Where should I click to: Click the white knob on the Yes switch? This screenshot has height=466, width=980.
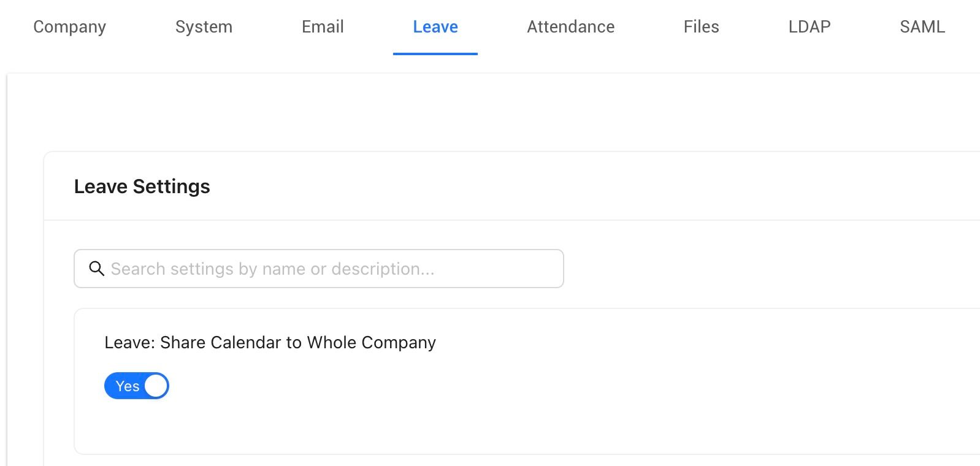(156, 386)
